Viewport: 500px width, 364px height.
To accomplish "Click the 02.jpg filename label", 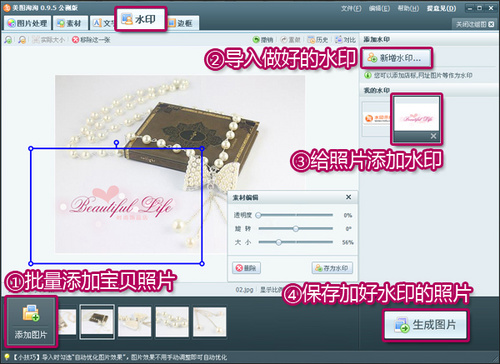I will click(244, 289).
